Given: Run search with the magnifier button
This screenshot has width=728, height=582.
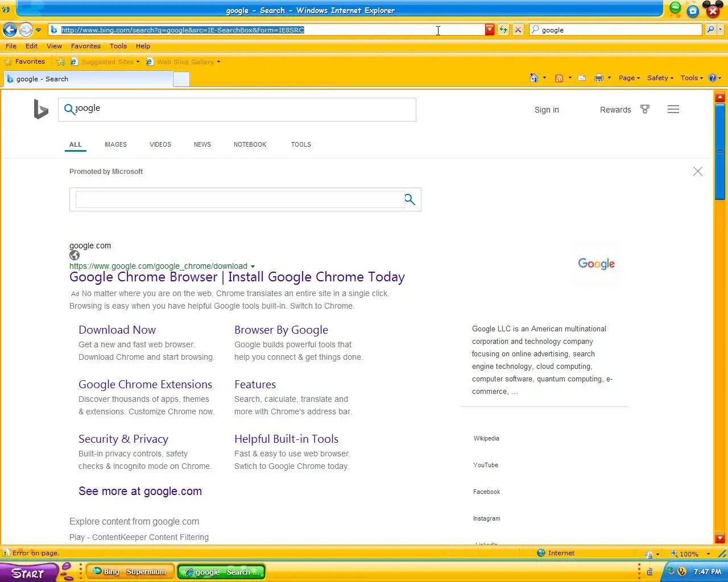Looking at the screenshot, I should tap(710, 30).
